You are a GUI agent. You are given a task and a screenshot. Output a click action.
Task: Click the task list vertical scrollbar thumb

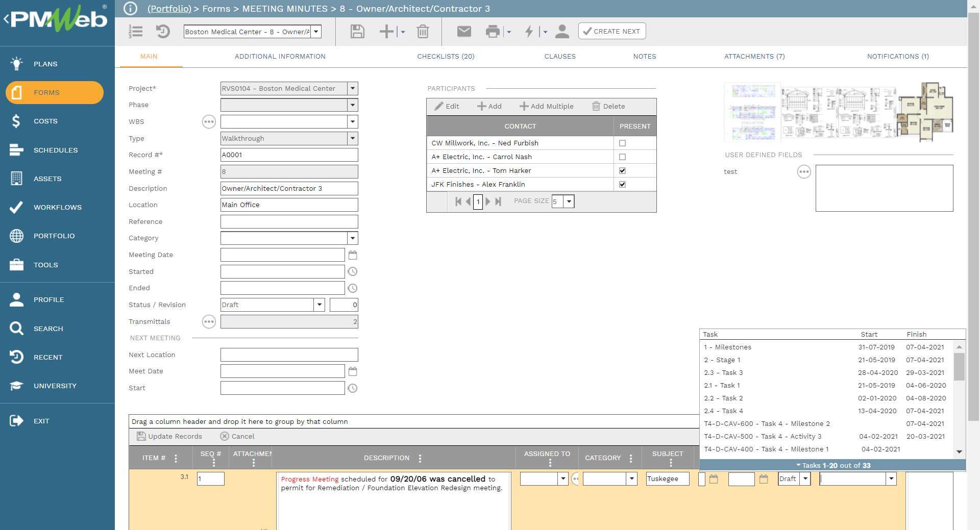pos(959,366)
